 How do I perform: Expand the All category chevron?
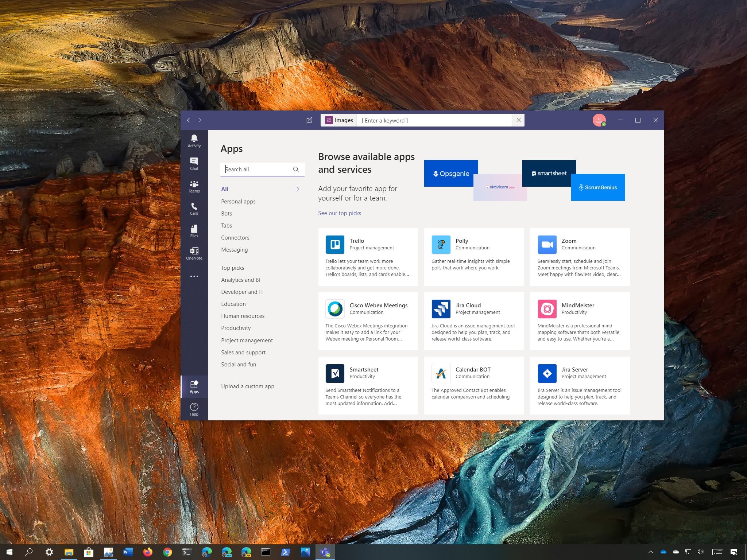pos(298,189)
